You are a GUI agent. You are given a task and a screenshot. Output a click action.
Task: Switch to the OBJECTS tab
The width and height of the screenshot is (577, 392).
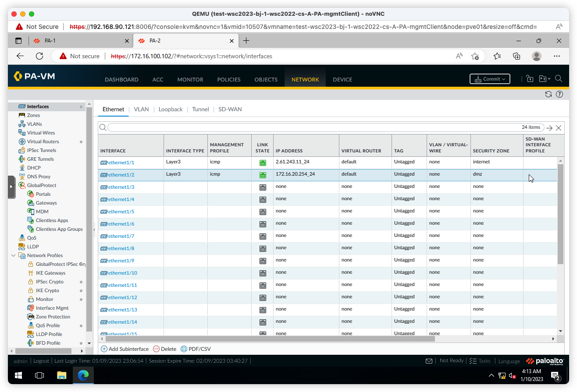pyautogui.click(x=266, y=79)
